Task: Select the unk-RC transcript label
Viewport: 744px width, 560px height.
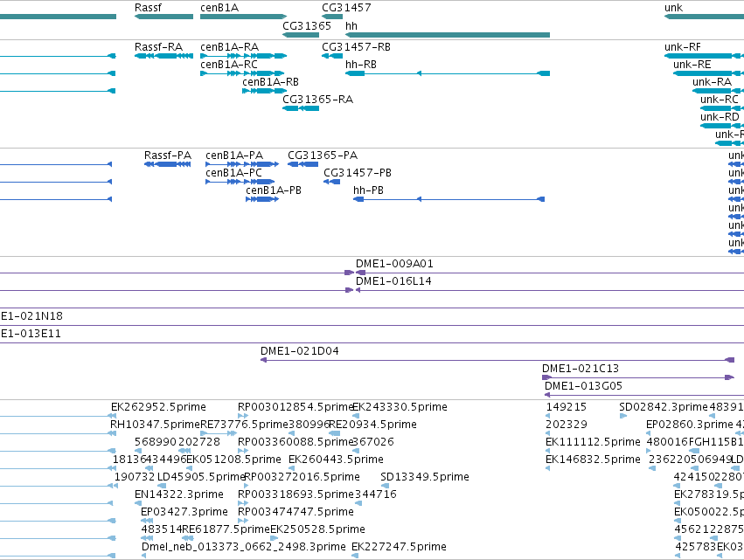Action: [x=720, y=100]
